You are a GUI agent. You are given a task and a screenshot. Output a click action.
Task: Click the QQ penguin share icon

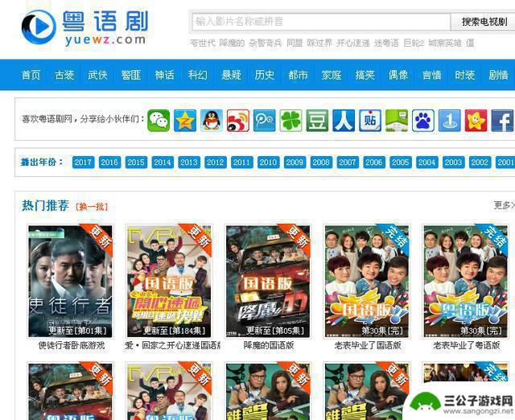click(x=212, y=121)
